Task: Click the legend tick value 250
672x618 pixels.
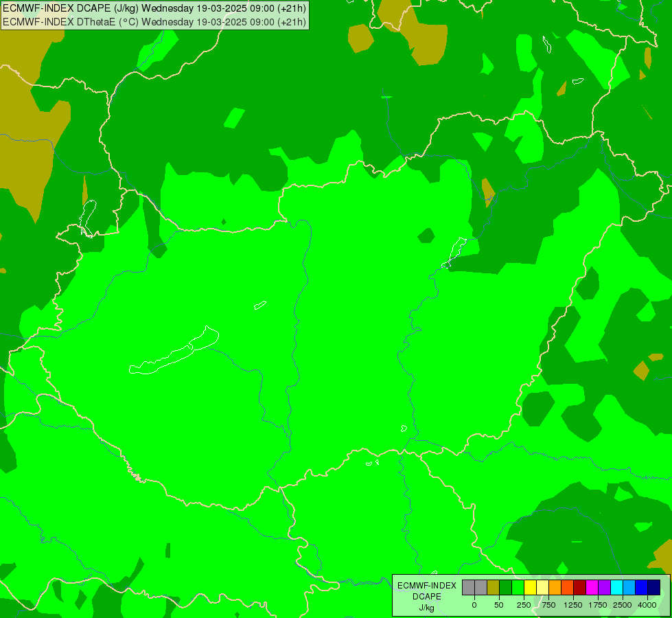Action: [x=524, y=605]
